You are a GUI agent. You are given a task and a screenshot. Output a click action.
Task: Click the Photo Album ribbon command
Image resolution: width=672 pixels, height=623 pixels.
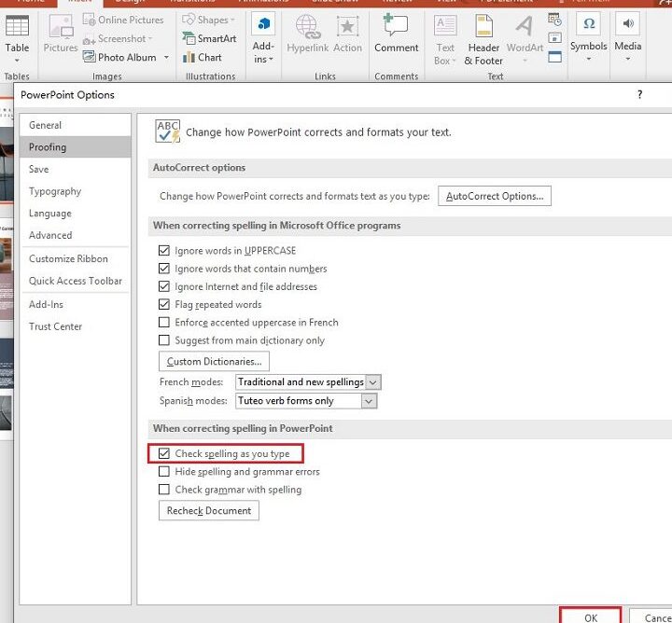120,57
